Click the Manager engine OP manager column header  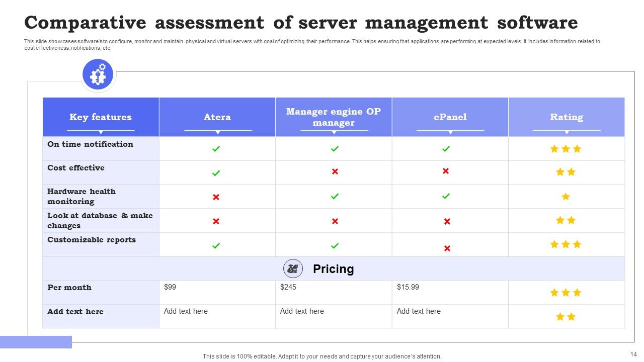(334, 117)
